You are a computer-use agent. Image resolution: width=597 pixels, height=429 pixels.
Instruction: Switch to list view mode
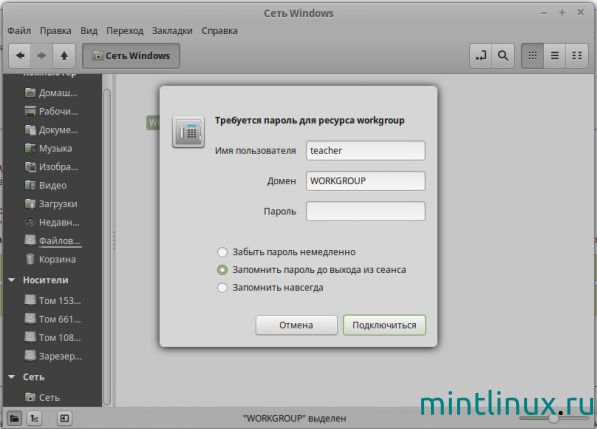555,56
